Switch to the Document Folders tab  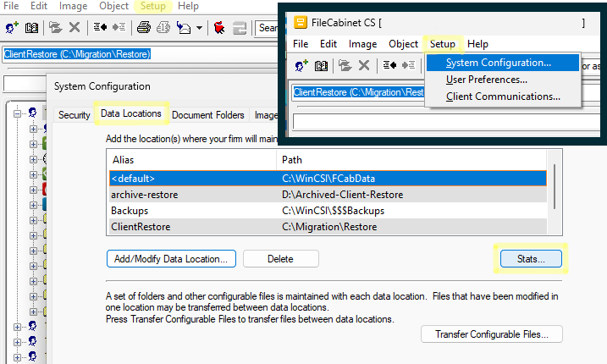pyautogui.click(x=208, y=115)
